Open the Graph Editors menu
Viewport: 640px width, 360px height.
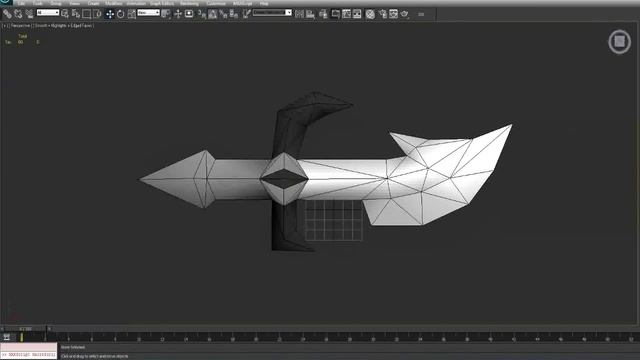162,3
